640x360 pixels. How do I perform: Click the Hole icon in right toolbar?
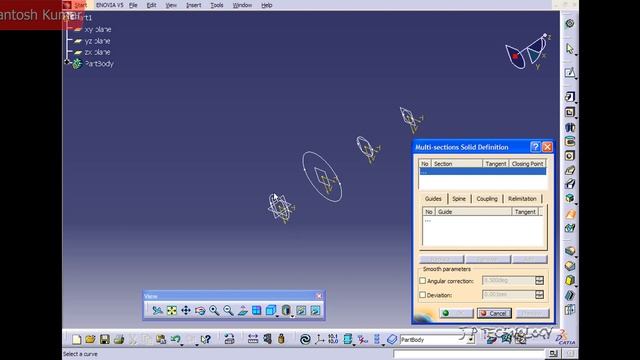pyautogui.click(x=570, y=156)
